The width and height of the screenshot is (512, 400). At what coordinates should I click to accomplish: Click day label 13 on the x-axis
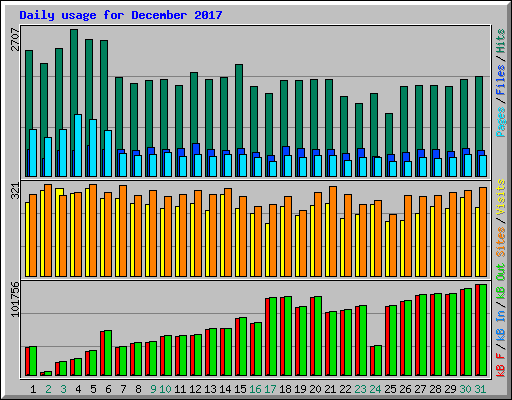click(210, 389)
